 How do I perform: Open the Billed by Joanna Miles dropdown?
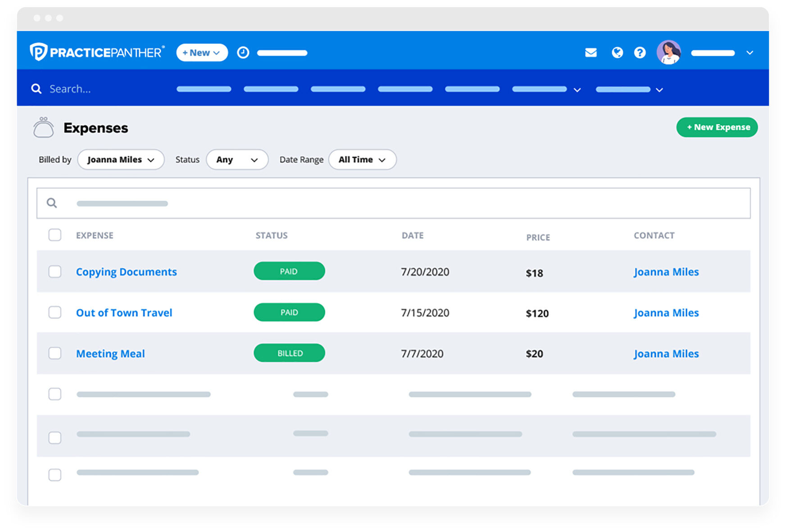(120, 159)
